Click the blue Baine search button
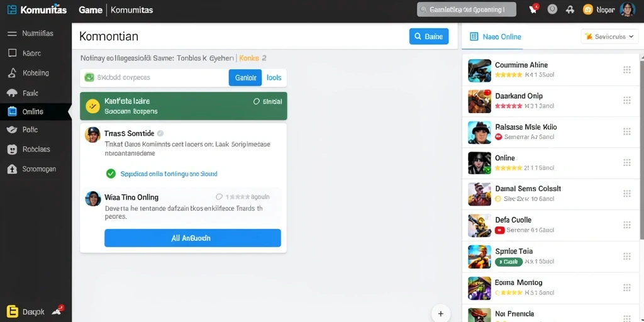The height and width of the screenshot is (322, 644). [429, 36]
